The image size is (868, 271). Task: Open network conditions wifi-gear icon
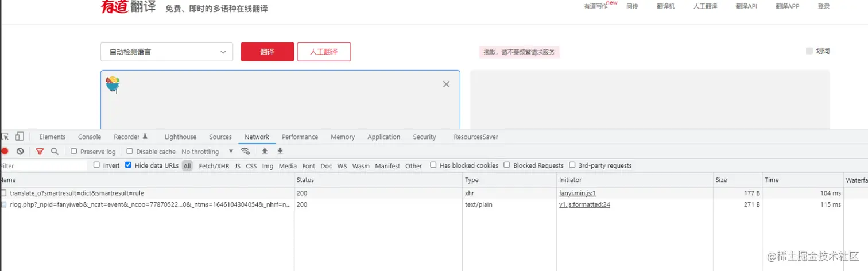click(245, 151)
